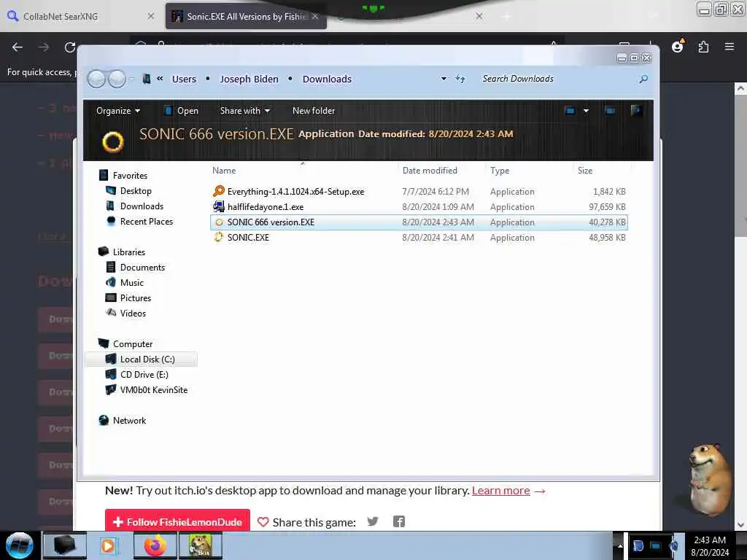Viewport: 747px width, 560px height.
Task: Open the Organize dropdown menu
Action: click(118, 111)
